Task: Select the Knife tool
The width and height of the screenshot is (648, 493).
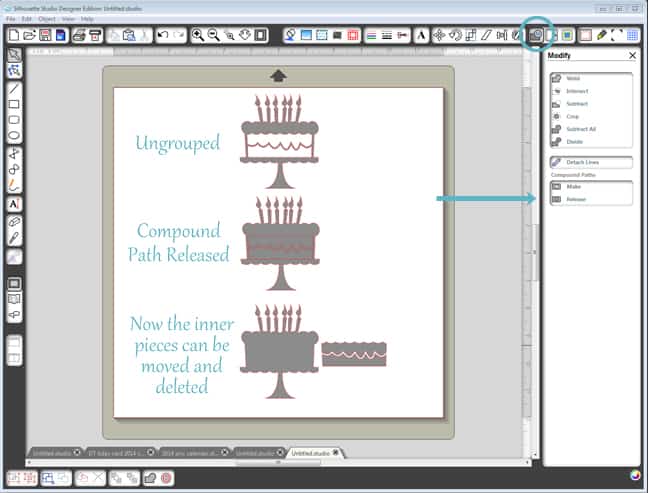Action: pyautogui.click(x=14, y=238)
